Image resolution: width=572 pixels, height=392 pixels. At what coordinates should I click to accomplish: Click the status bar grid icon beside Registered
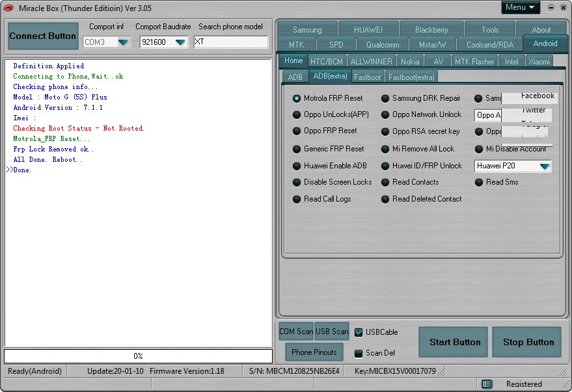(485, 384)
